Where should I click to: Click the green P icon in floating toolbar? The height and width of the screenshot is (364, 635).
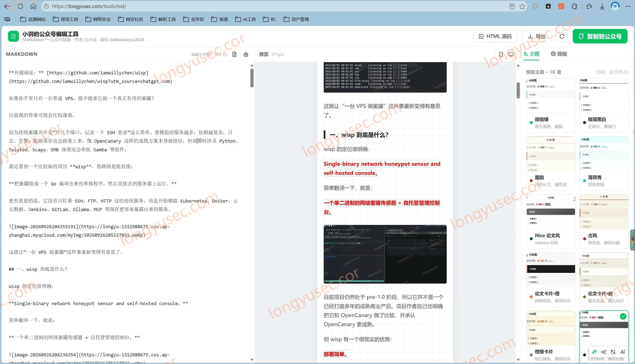click(594, 352)
